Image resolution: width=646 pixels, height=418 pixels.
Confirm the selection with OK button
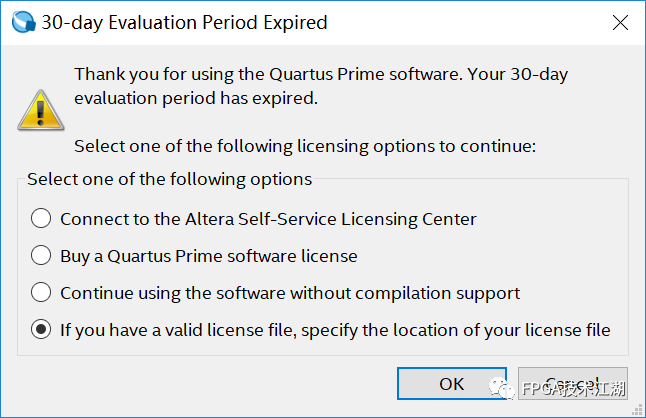452,383
